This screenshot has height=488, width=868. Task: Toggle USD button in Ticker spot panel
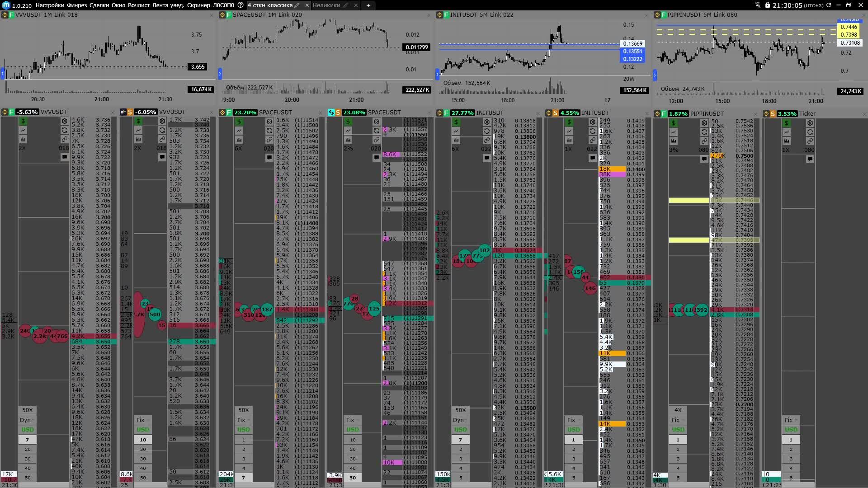pyautogui.click(x=791, y=429)
